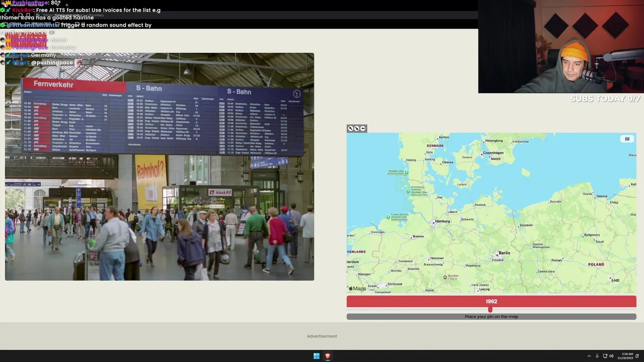The width and height of the screenshot is (644, 362).
Task: Open the Windows Start menu
Action: tap(316, 356)
